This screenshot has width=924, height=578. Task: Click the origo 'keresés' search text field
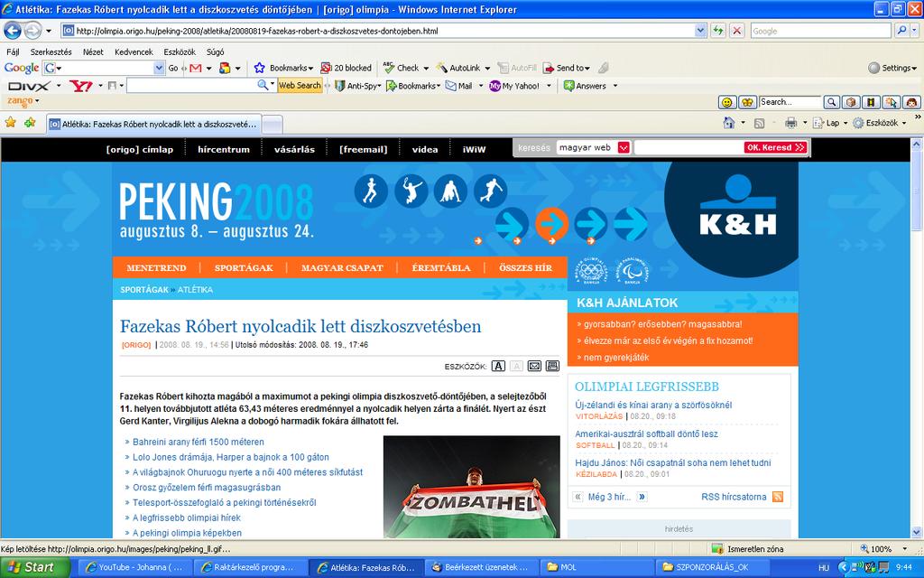(x=688, y=147)
